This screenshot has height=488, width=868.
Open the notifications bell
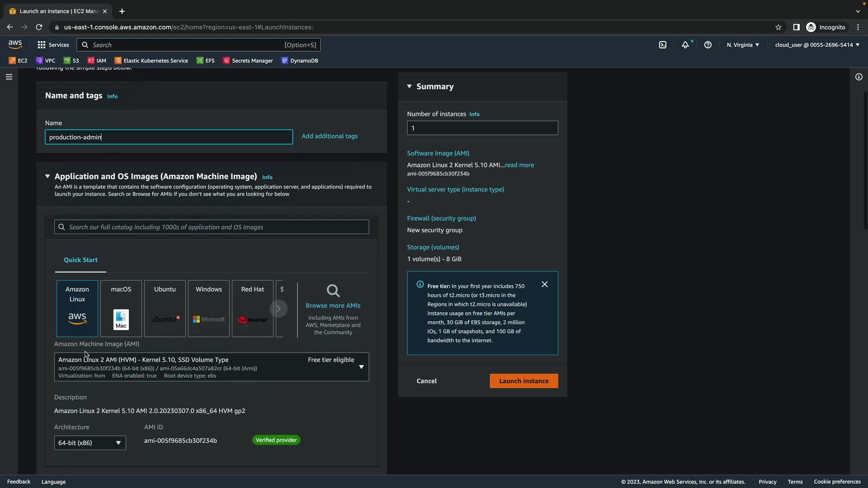coord(685,45)
